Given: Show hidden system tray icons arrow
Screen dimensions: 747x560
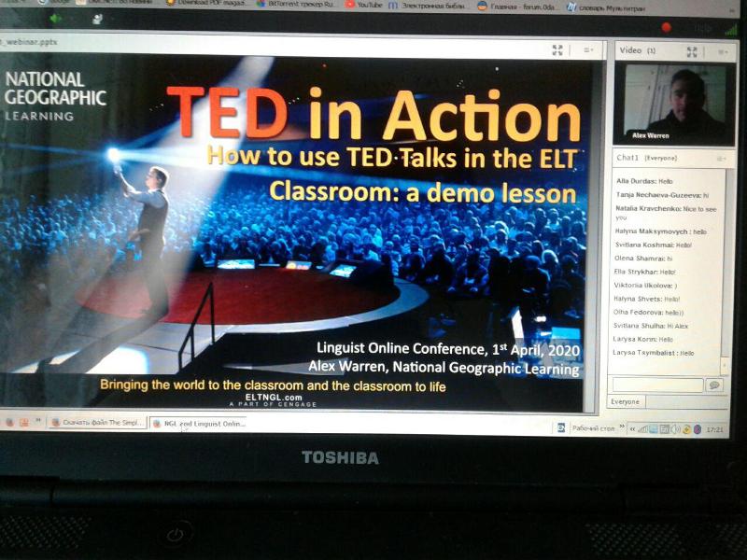Looking at the screenshot, I should point(632,429).
